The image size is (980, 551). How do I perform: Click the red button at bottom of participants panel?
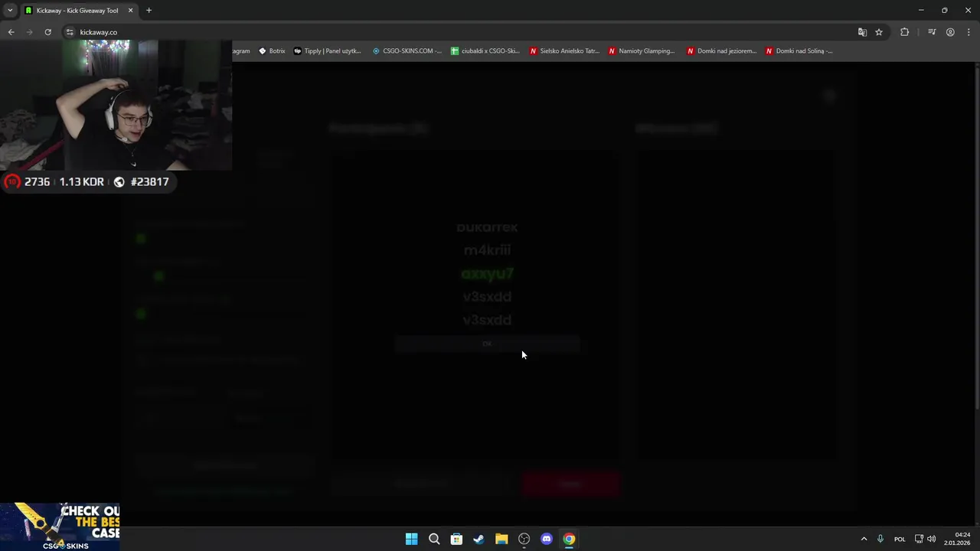pos(570,484)
